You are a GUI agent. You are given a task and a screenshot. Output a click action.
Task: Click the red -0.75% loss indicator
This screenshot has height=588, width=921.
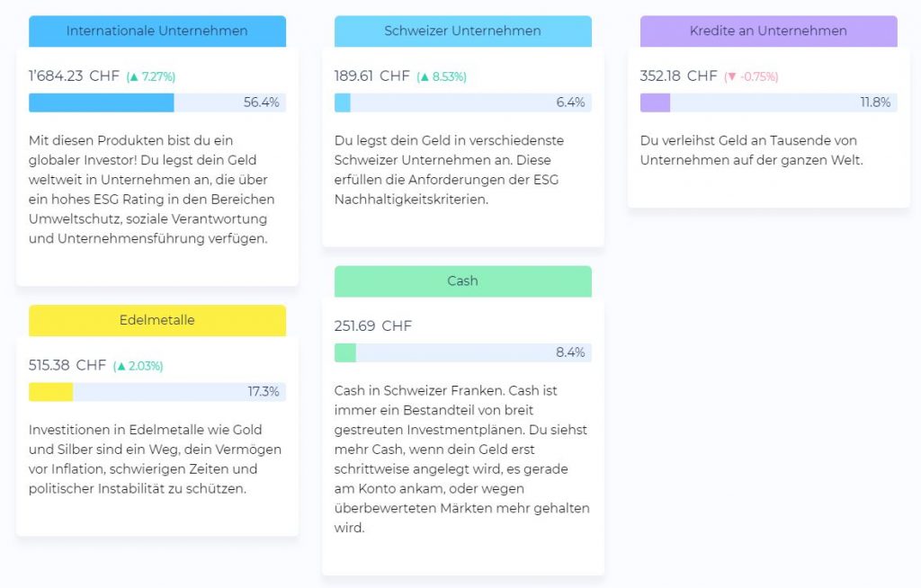(751, 76)
